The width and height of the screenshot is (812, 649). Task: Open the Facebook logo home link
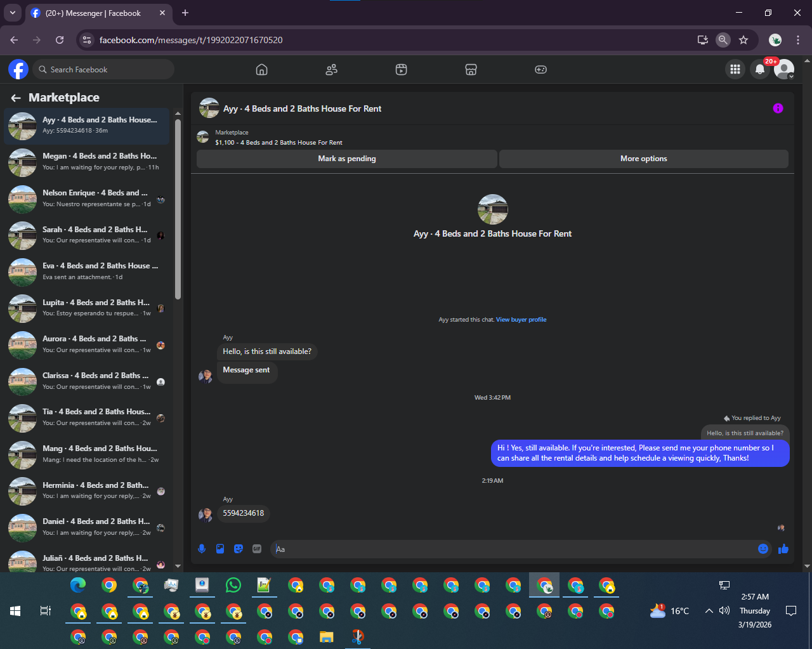[x=18, y=69]
